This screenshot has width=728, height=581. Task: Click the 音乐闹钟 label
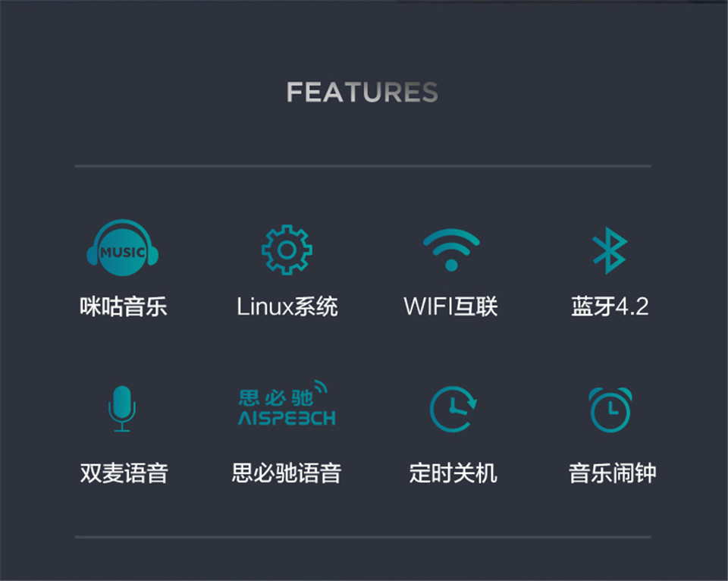tap(613, 473)
